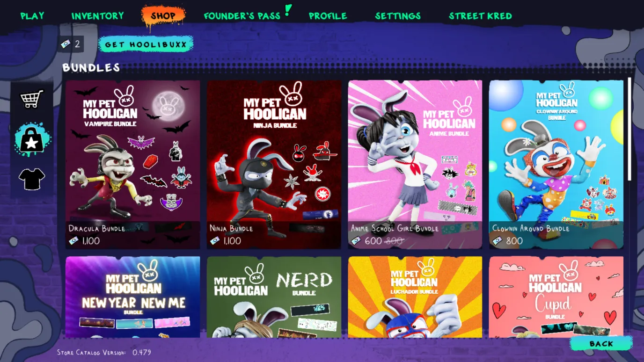Open the Luchador Bundle card

click(x=415, y=297)
